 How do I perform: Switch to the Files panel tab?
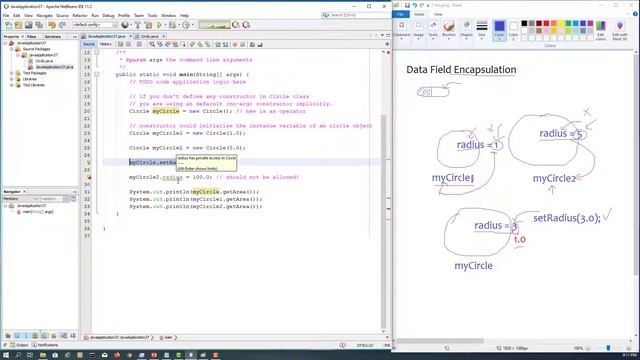pyautogui.click(x=31, y=37)
